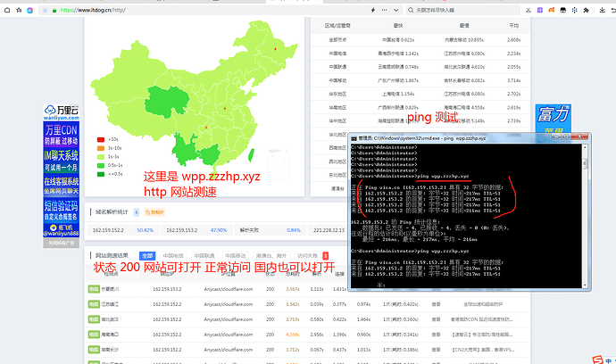The width and height of the screenshot is (616, 364).
Task: Select the 中国电信 filter tab
Action: [172, 255]
